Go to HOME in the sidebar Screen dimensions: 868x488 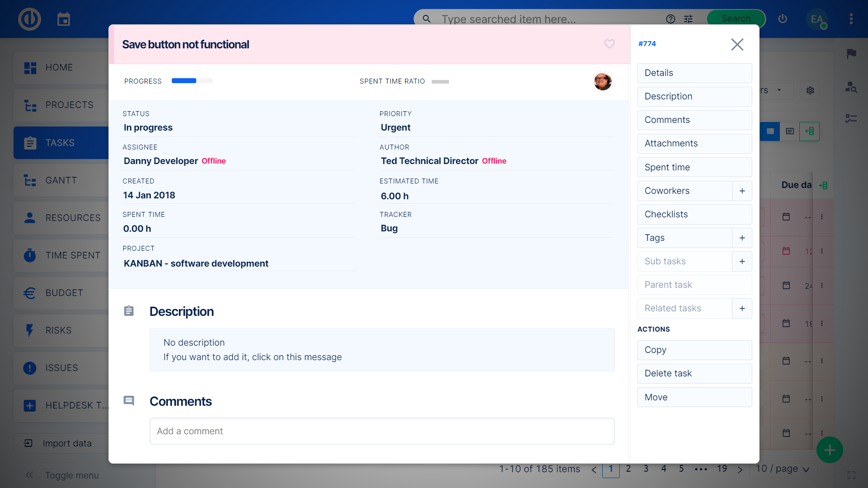pyautogui.click(x=61, y=68)
